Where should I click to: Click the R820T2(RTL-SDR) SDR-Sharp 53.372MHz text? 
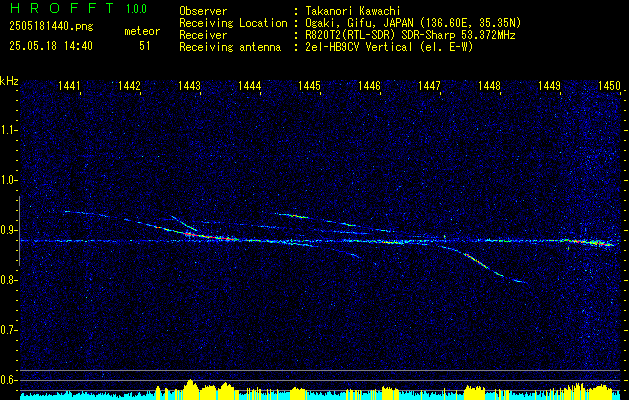click(x=408, y=35)
